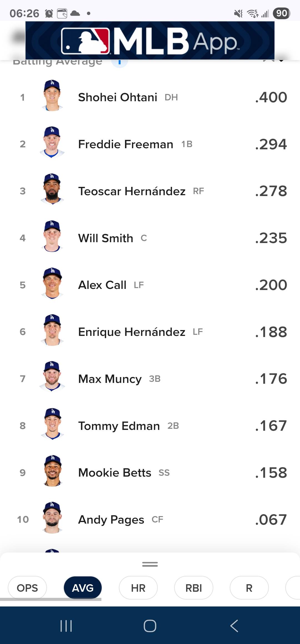This screenshot has width=300, height=644.
Task: Tap Andy Pages' headshot photo
Action: tap(52, 518)
